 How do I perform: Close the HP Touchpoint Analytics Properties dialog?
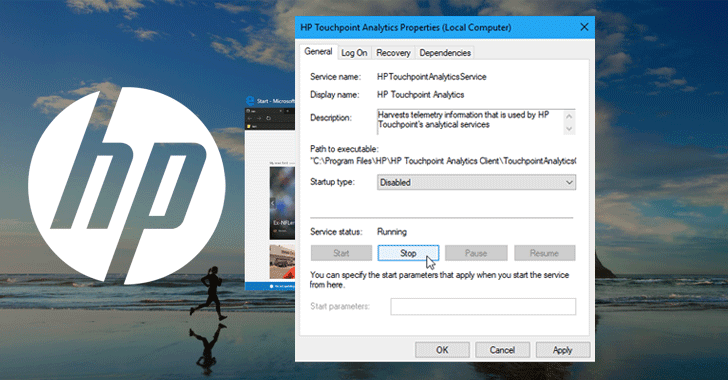585,27
